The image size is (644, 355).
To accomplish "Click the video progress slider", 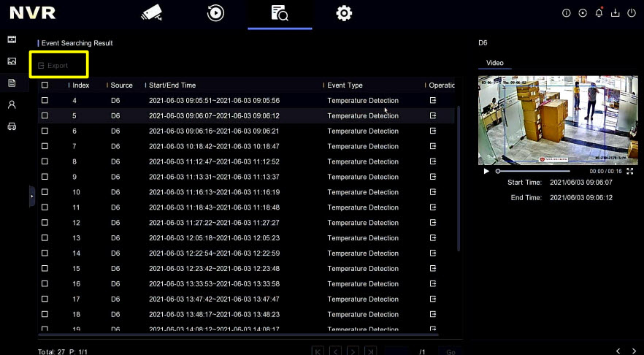I will tap(539, 171).
